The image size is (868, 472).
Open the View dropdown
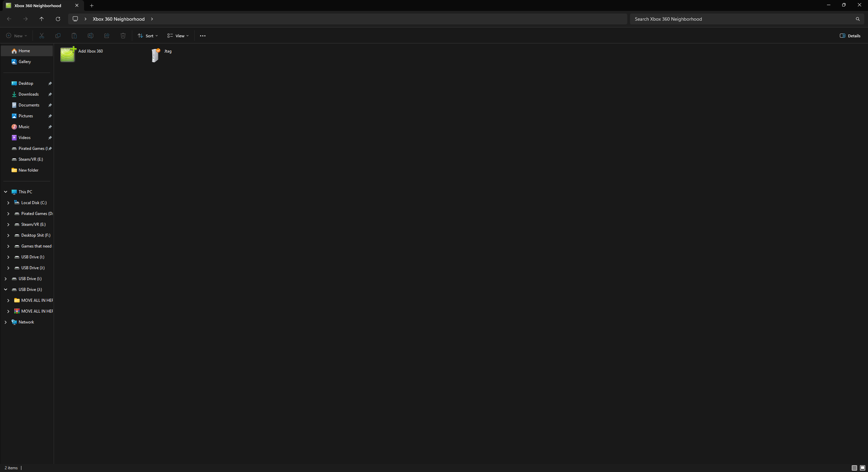(178, 36)
